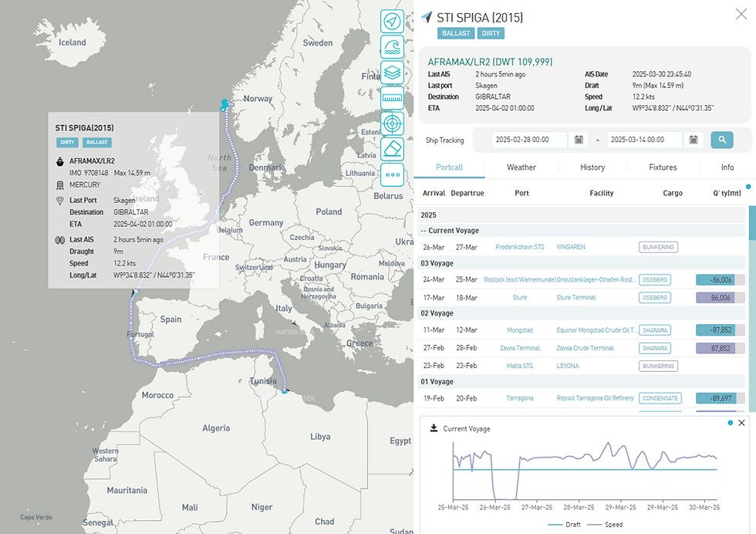Switch to the Weather tab
This screenshot has height=534, width=756.
click(x=521, y=167)
